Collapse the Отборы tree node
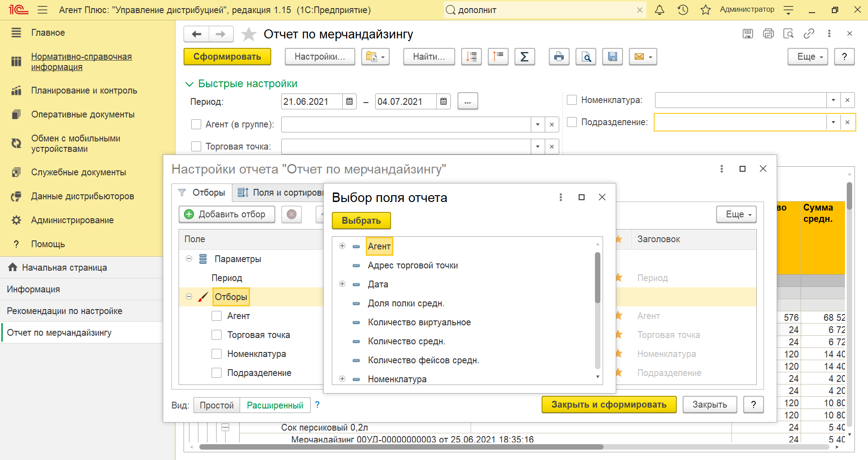Screen dimensions: 868x460 coord(189,297)
